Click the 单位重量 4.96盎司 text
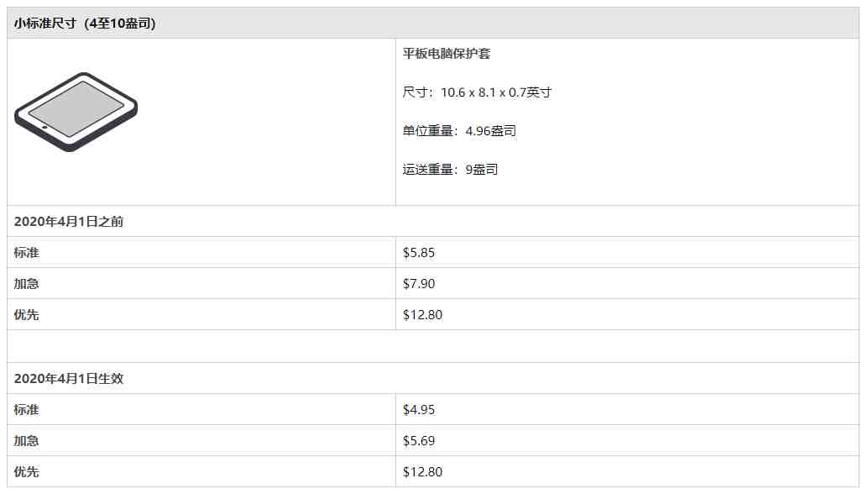 click(459, 131)
